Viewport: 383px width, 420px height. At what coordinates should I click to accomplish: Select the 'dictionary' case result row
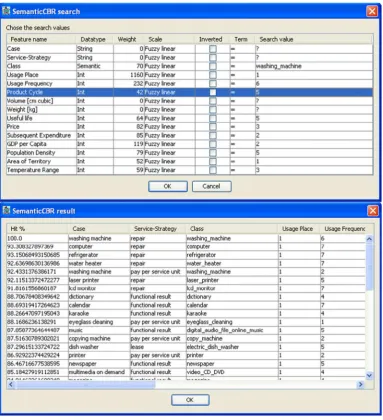[x=186, y=297]
